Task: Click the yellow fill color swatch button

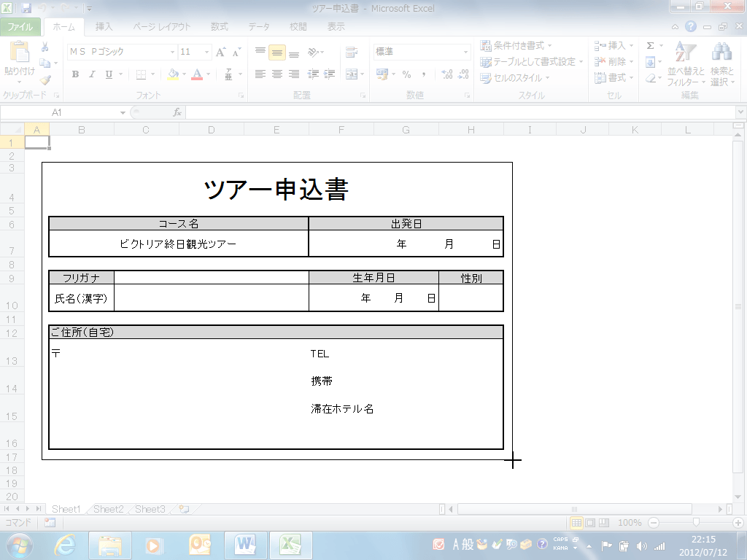Action: [173, 74]
